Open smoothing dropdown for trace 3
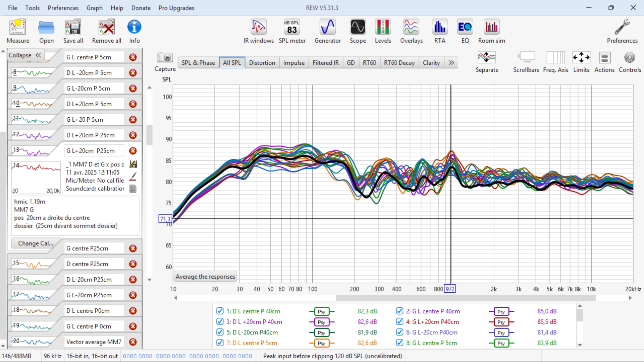The height and width of the screenshot is (362, 644). [322, 322]
